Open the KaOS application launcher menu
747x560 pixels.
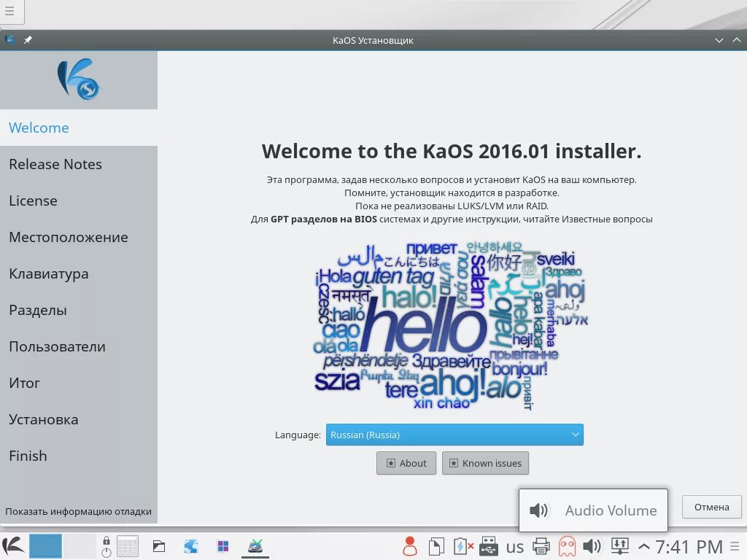[x=13, y=546]
